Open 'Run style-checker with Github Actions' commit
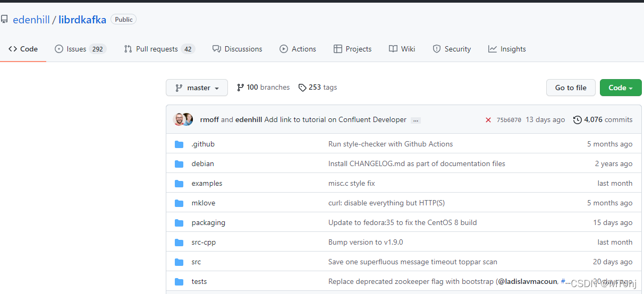Screen dimensions: 644x294 [x=391, y=144]
